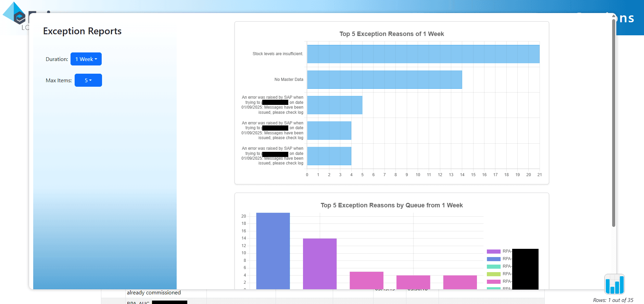Click the tallest blue bar in queue chart

coord(273,251)
